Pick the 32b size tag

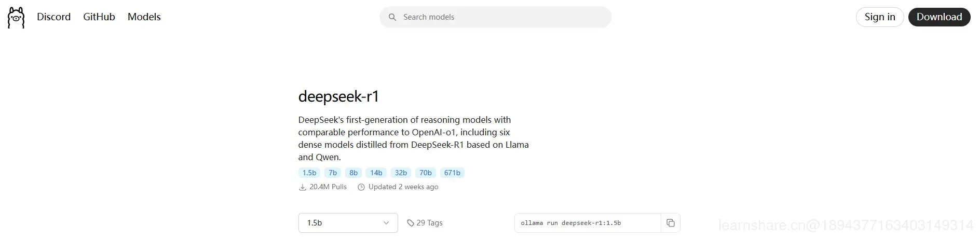pos(401,173)
